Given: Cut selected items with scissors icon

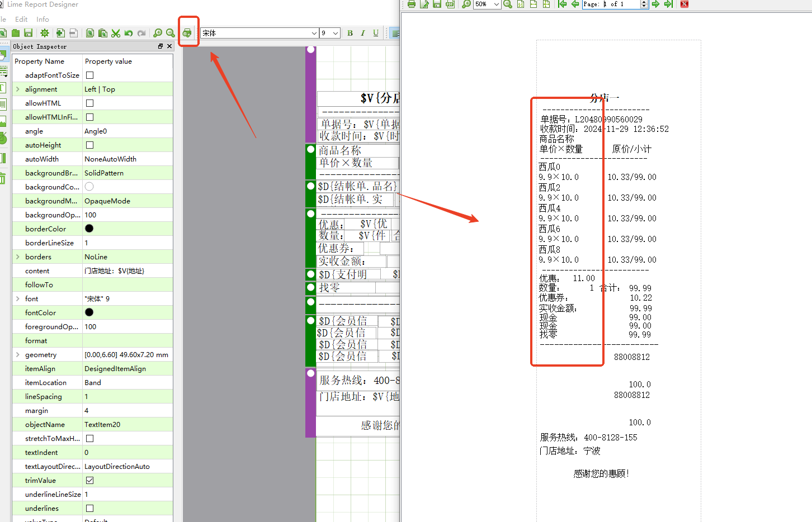Looking at the screenshot, I should pos(116,33).
